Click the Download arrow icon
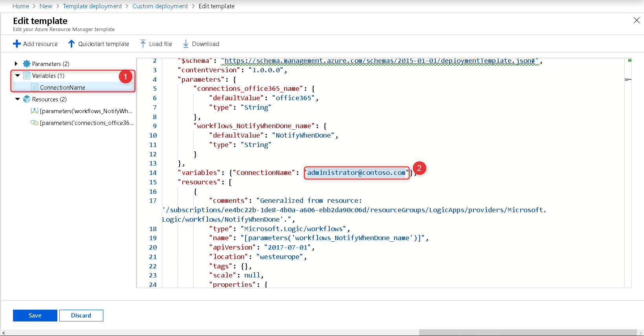 186,44
